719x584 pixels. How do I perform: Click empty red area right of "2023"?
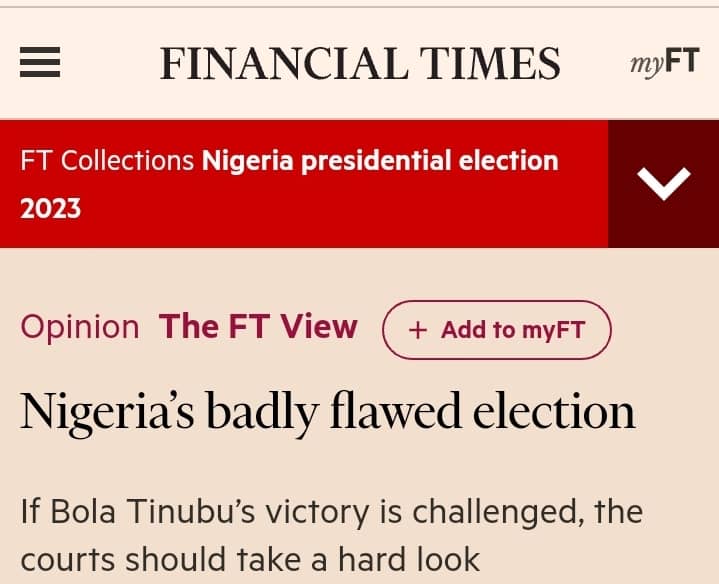point(350,210)
